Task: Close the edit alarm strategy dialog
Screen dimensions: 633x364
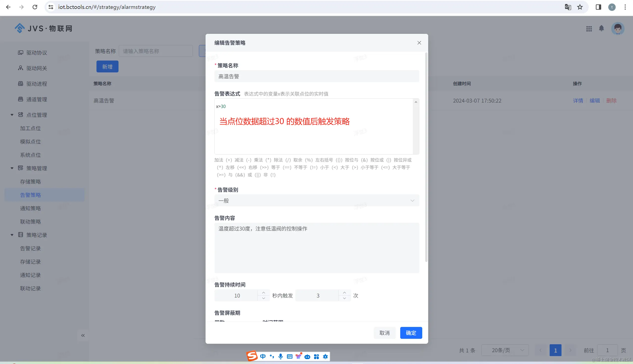Action: click(x=419, y=43)
